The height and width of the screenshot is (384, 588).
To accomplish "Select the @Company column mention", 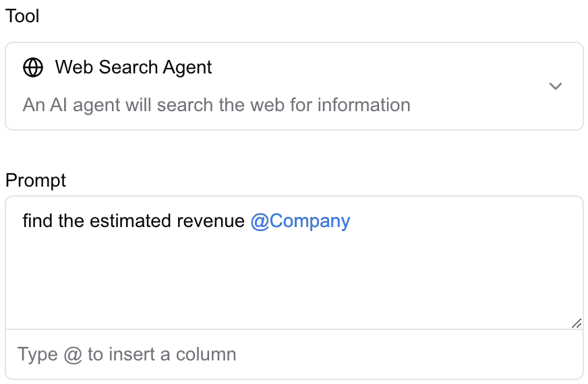I will (x=300, y=222).
